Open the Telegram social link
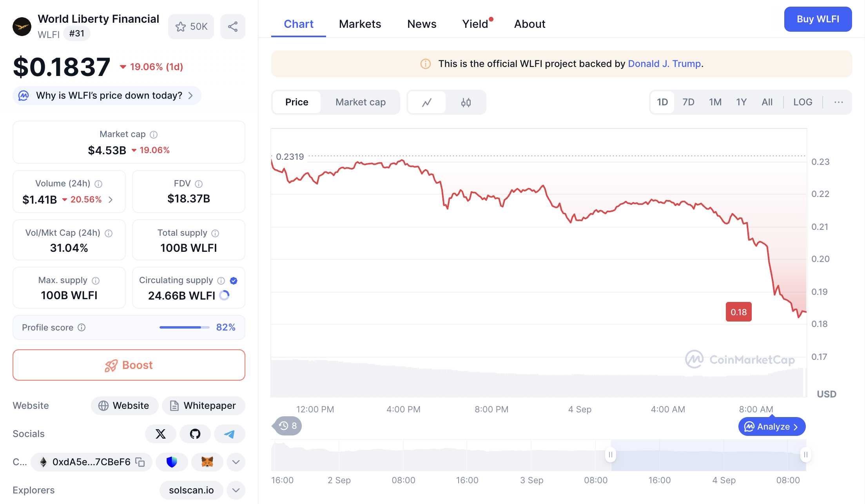Screen dimensions: 865x504 coord(229,434)
